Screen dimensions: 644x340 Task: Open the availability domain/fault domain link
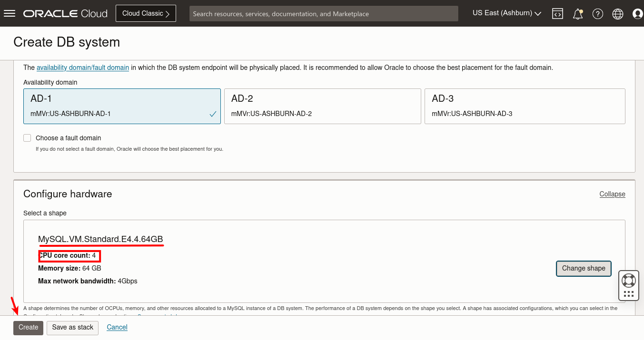pos(83,68)
